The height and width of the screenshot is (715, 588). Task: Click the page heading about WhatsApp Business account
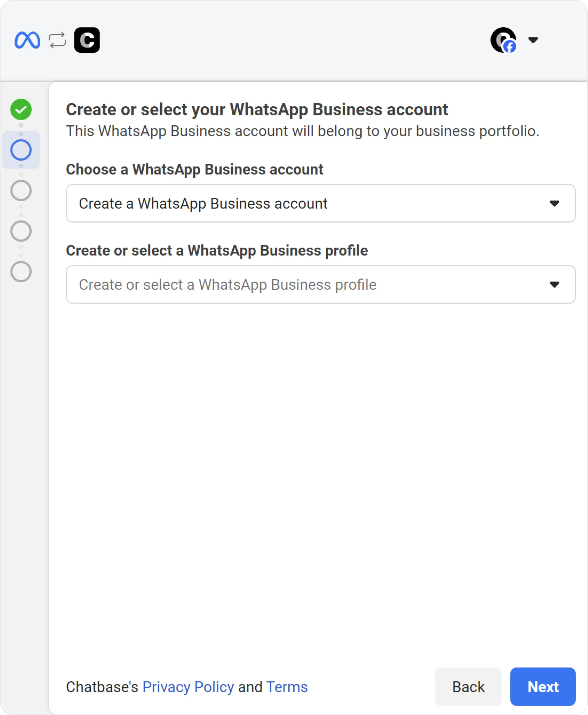257,109
